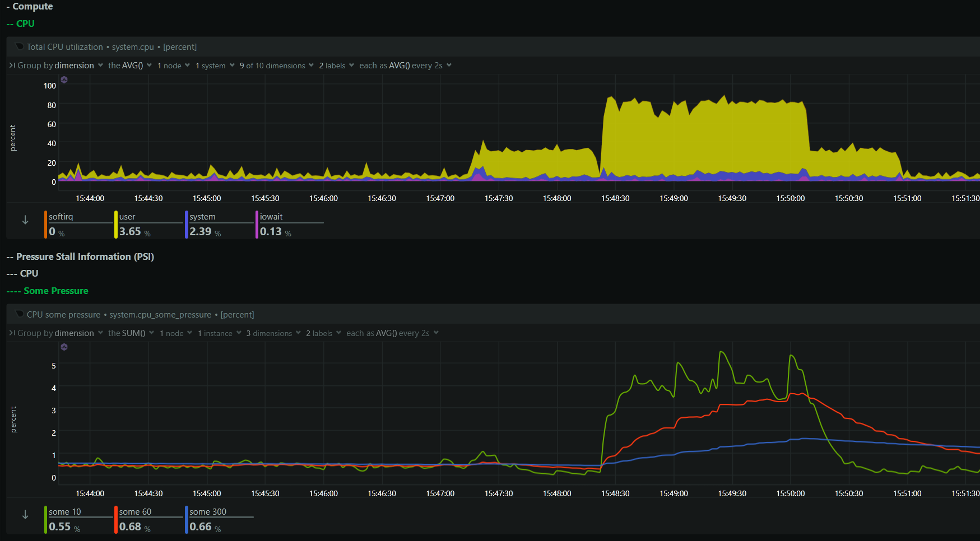Click the Pressure Stall Information (PSI) heading
The height and width of the screenshot is (541, 980).
80,256
